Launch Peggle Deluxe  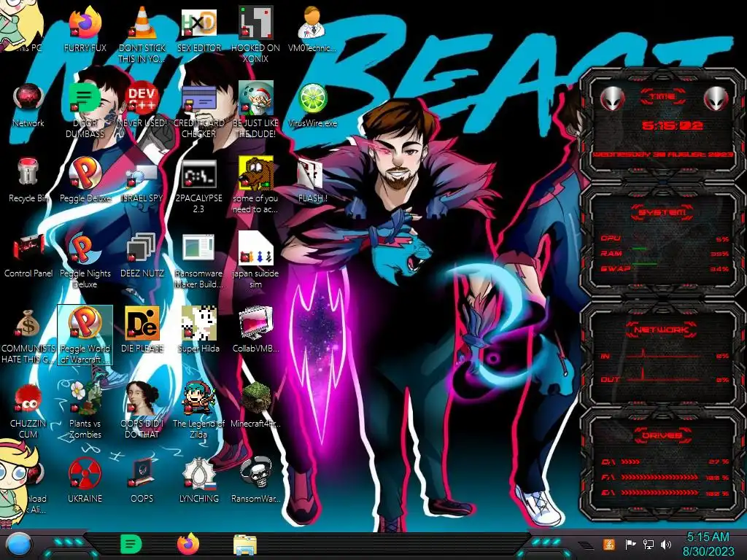point(85,174)
